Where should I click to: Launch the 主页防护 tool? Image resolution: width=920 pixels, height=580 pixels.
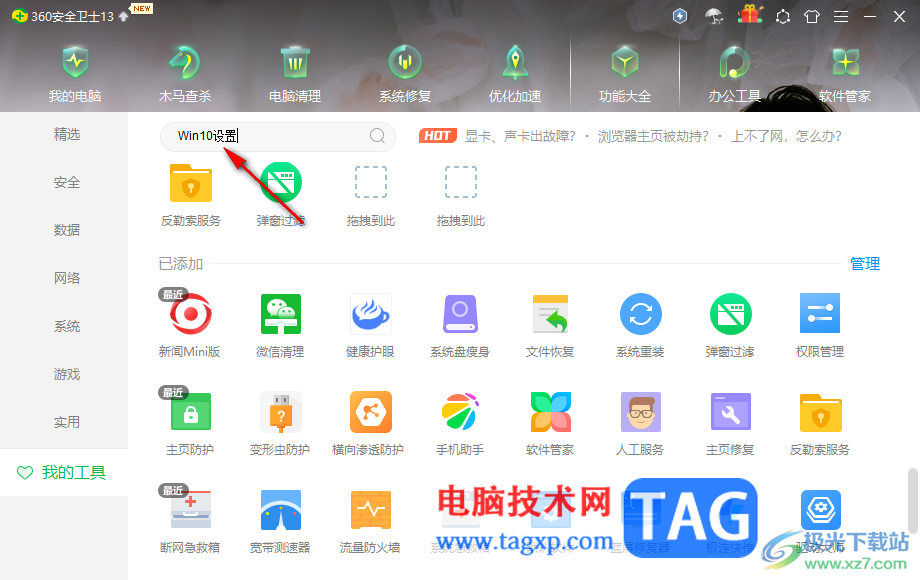pyautogui.click(x=190, y=422)
